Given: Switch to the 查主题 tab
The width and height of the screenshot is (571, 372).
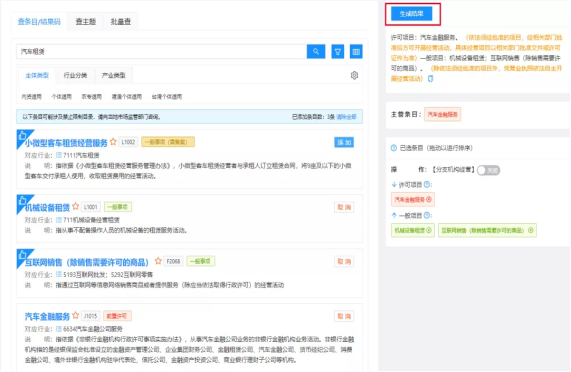Looking at the screenshot, I should click(86, 22).
